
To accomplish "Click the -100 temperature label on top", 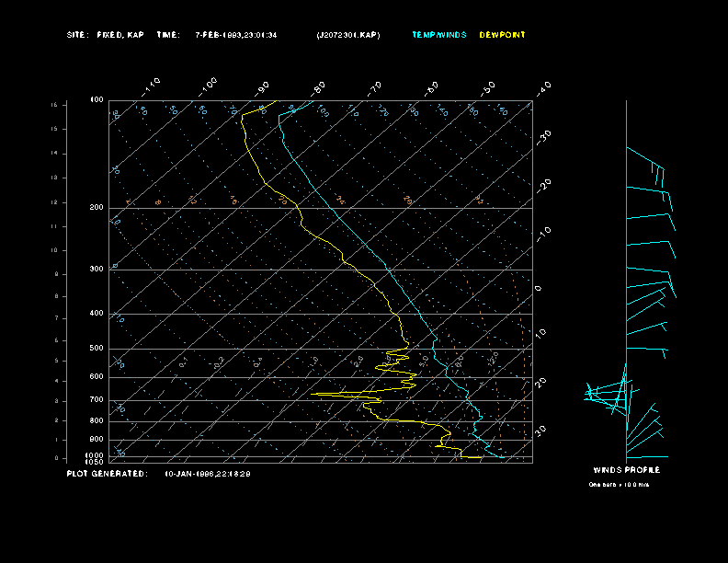I will (x=207, y=87).
